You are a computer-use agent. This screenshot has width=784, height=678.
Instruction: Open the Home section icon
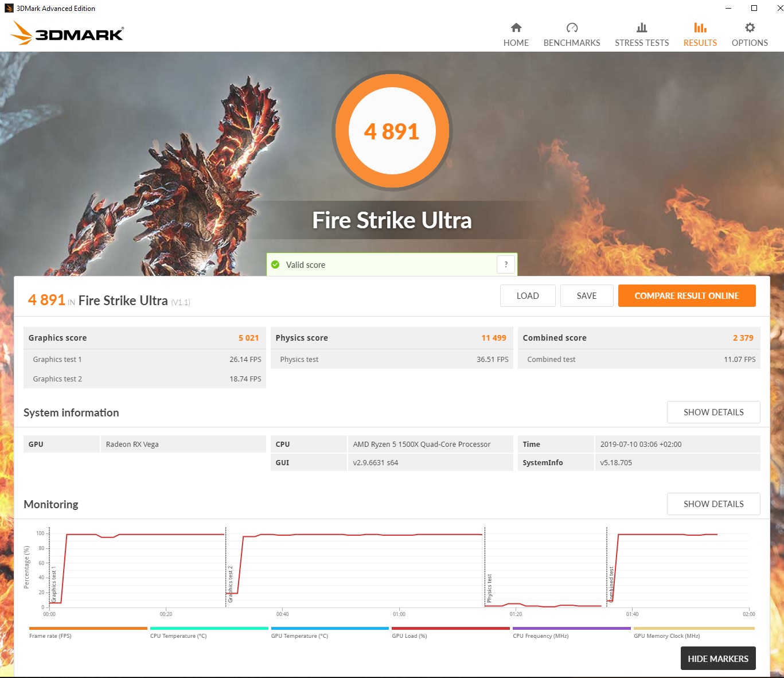pos(516,28)
